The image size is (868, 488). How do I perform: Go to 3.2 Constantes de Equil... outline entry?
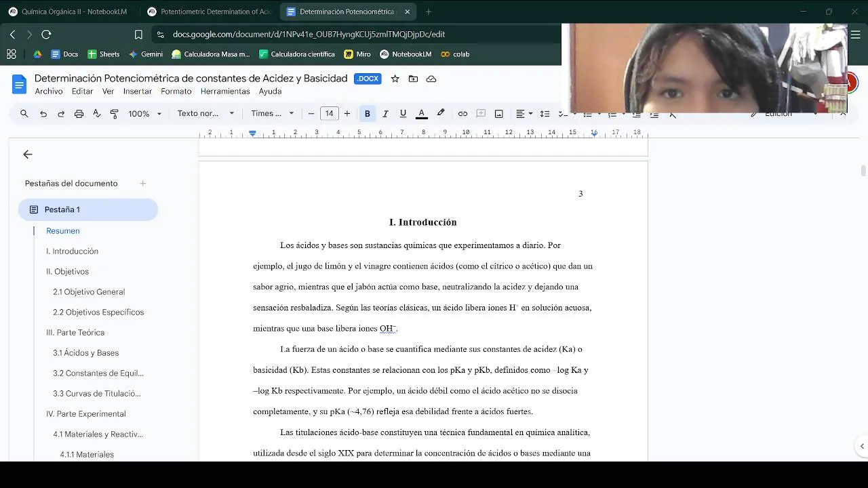(98, 373)
